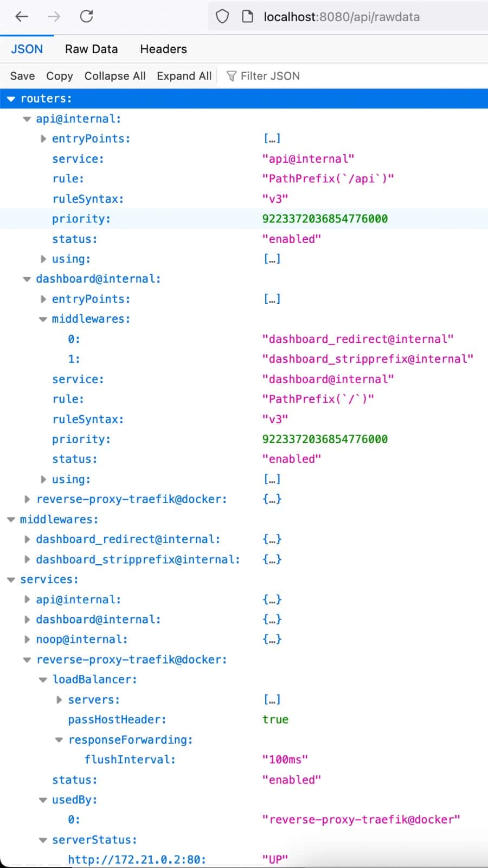Collapse the routers section
Viewport: 488px width, 868px height.
point(11,99)
